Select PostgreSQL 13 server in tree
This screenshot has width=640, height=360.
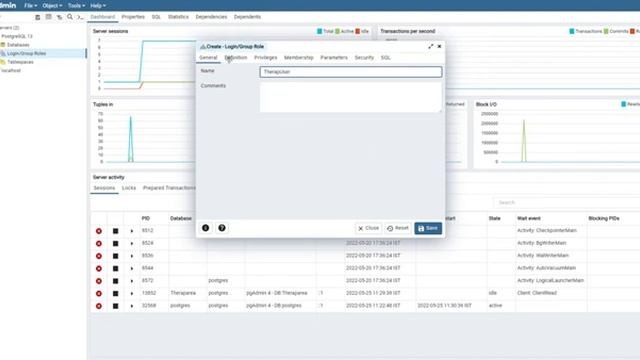pyautogui.click(x=17, y=36)
